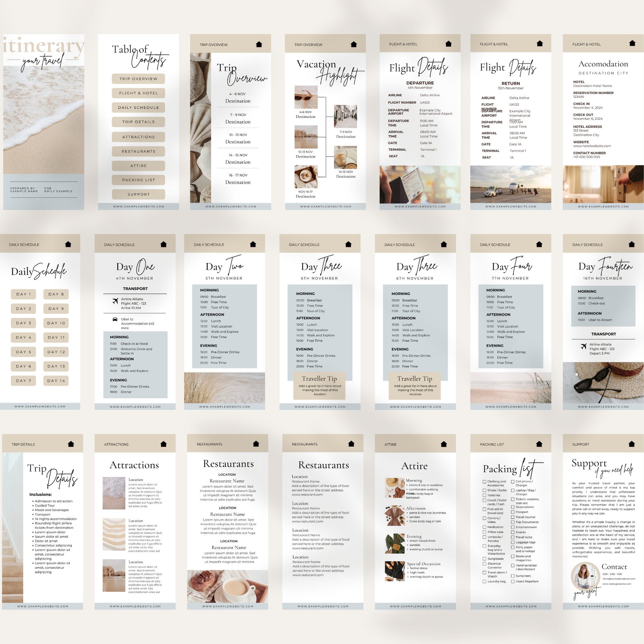The image size is (644, 644).
Task: Select DAY 14 button
Action: coord(56,381)
